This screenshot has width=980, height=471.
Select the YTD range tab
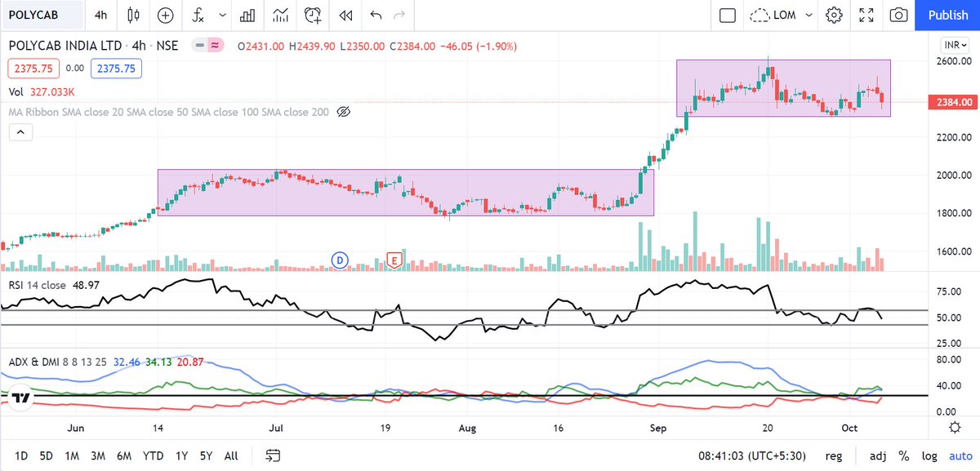click(152, 455)
